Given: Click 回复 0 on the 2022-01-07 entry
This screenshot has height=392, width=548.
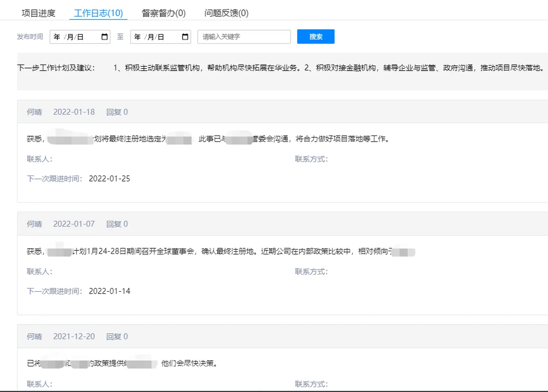Looking at the screenshot, I should pos(117,224).
